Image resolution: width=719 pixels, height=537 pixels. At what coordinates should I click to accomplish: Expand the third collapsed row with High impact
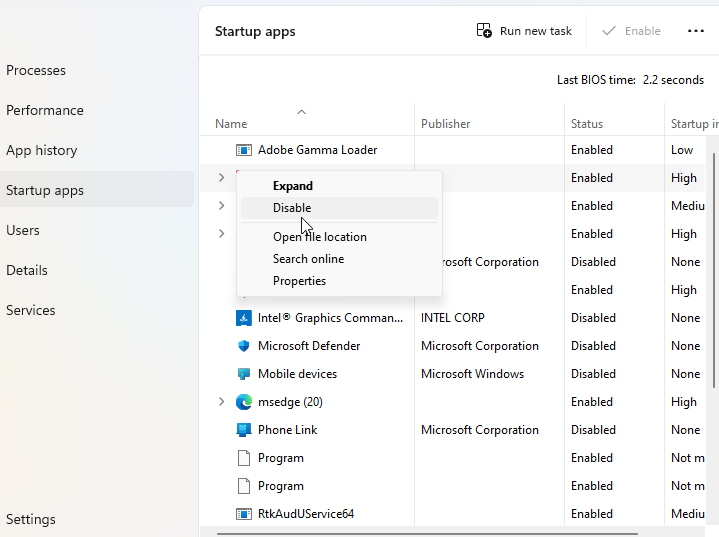point(221,233)
